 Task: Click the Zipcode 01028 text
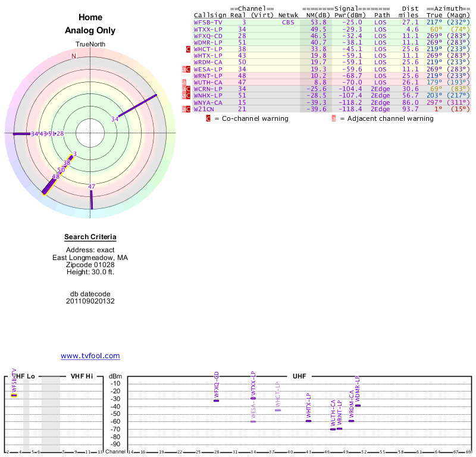coord(90,265)
